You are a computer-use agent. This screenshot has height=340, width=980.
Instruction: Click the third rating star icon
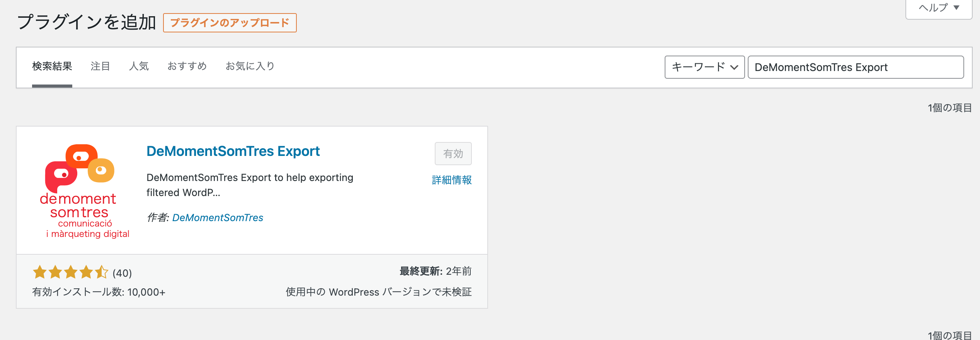(x=71, y=272)
